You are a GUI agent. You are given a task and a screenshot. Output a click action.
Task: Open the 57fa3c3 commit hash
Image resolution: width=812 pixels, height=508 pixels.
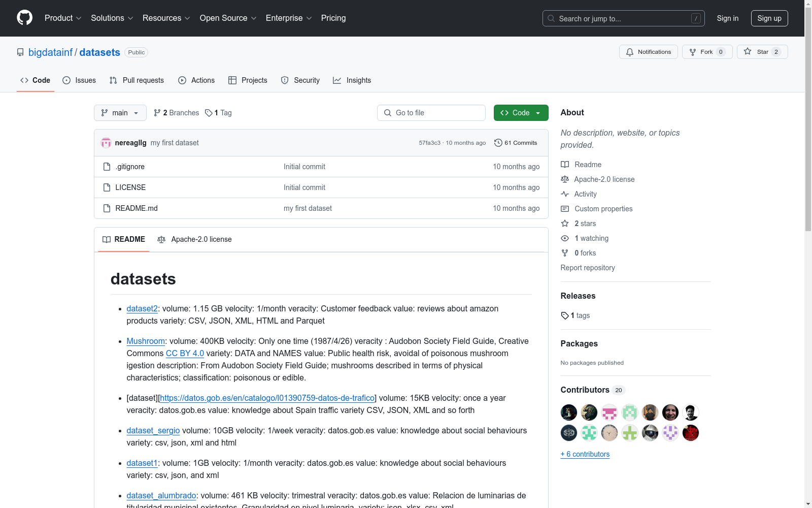(430, 143)
